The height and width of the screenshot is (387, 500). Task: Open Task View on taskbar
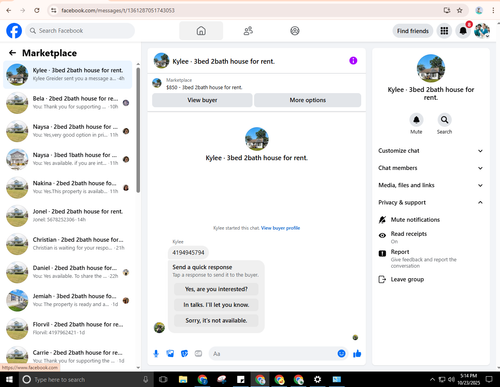point(163,379)
